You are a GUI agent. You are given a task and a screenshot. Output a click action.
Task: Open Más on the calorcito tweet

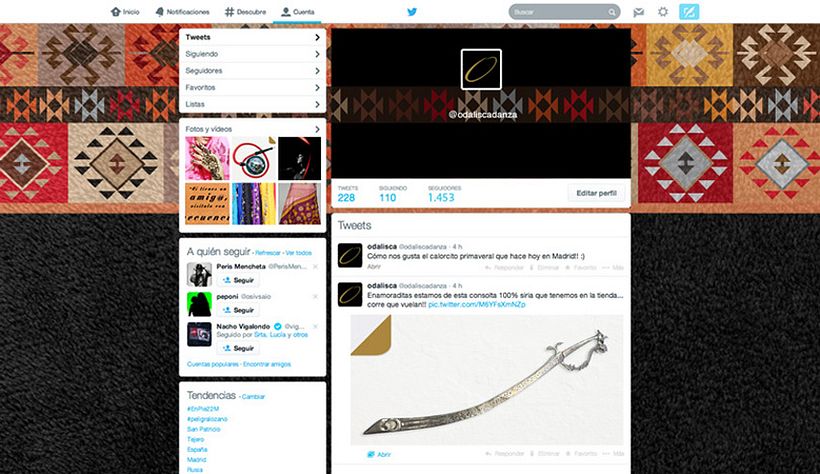coord(613,268)
